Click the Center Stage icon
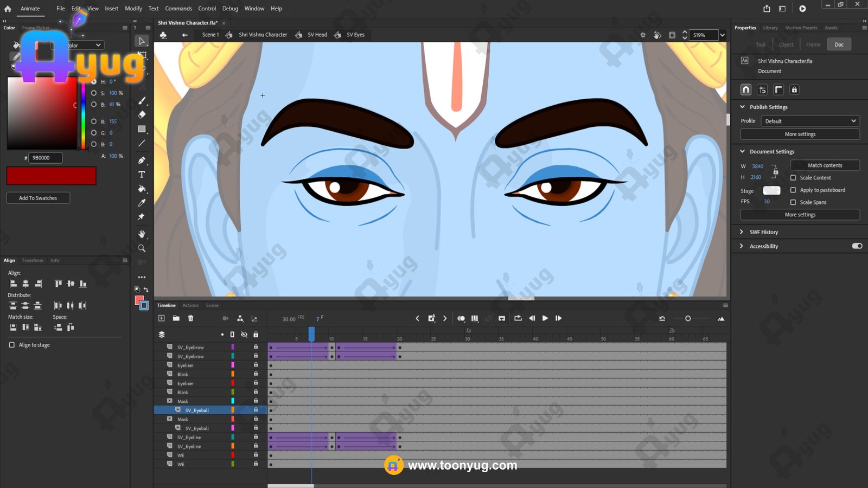The height and width of the screenshot is (488, 868). (x=643, y=35)
